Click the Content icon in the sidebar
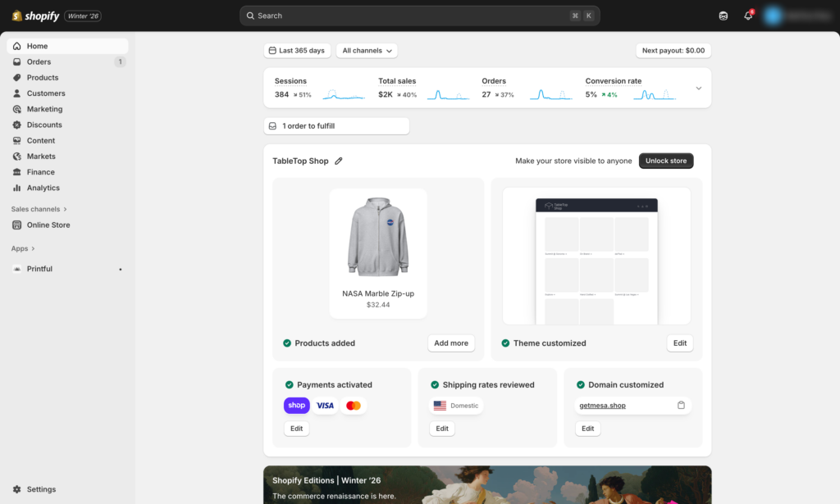The width and height of the screenshot is (840, 504). 17,141
